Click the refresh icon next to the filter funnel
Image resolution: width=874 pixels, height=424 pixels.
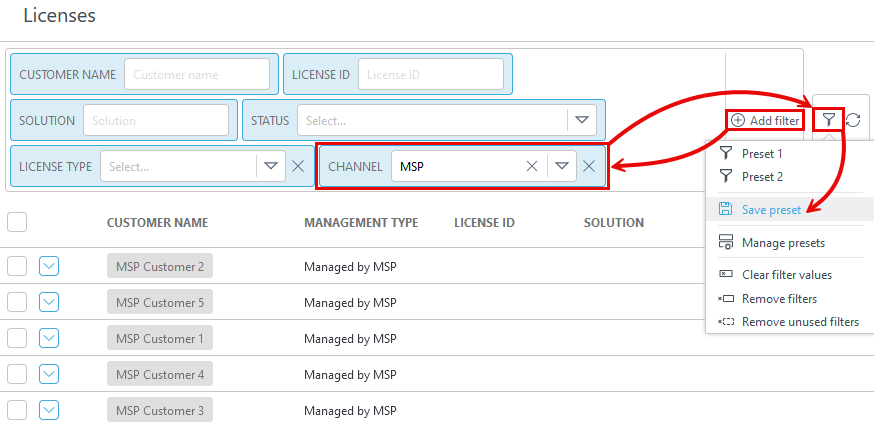click(853, 120)
